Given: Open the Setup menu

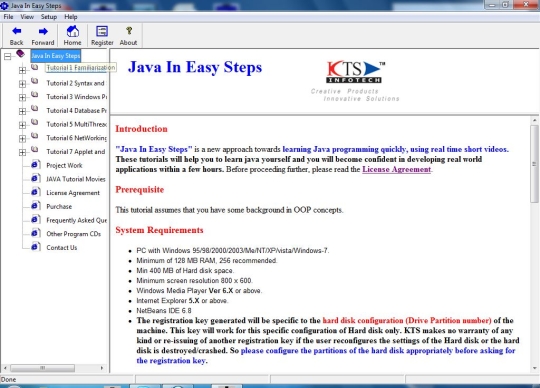Looking at the screenshot, I should 49,17.
